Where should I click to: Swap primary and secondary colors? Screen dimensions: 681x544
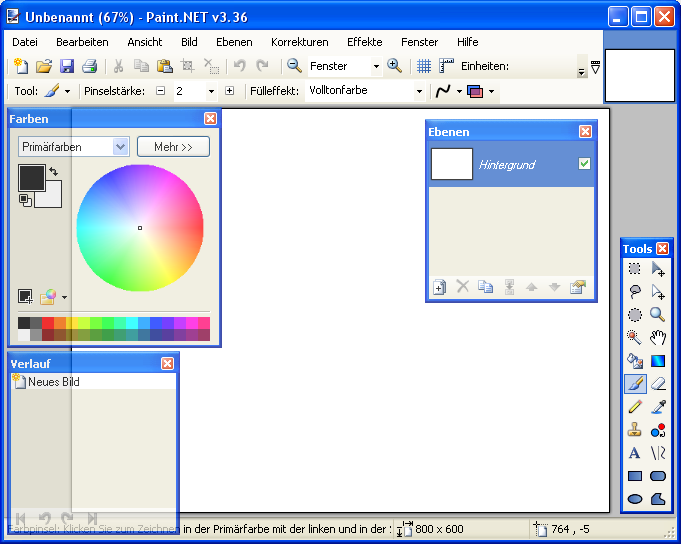(53, 171)
